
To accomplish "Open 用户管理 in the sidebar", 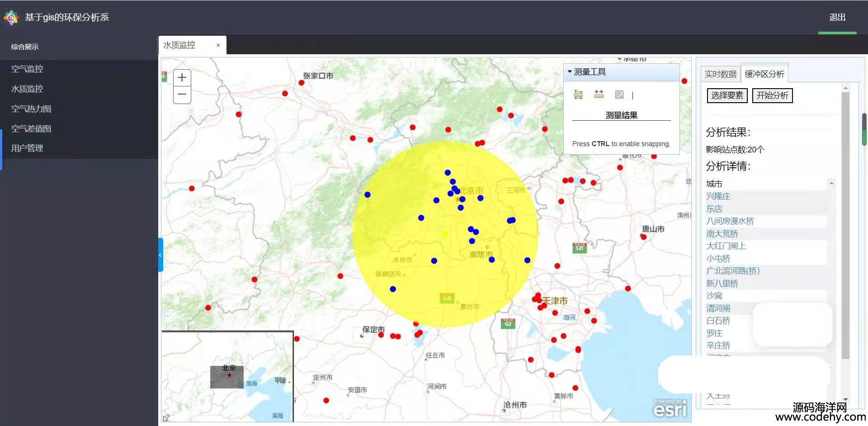I will (27, 148).
